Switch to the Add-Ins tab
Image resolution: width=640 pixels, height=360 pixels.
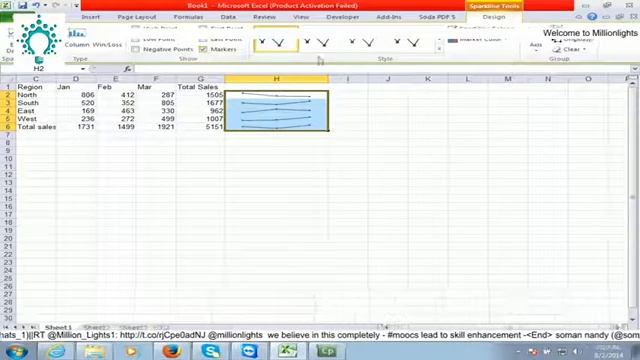(x=389, y=17)
